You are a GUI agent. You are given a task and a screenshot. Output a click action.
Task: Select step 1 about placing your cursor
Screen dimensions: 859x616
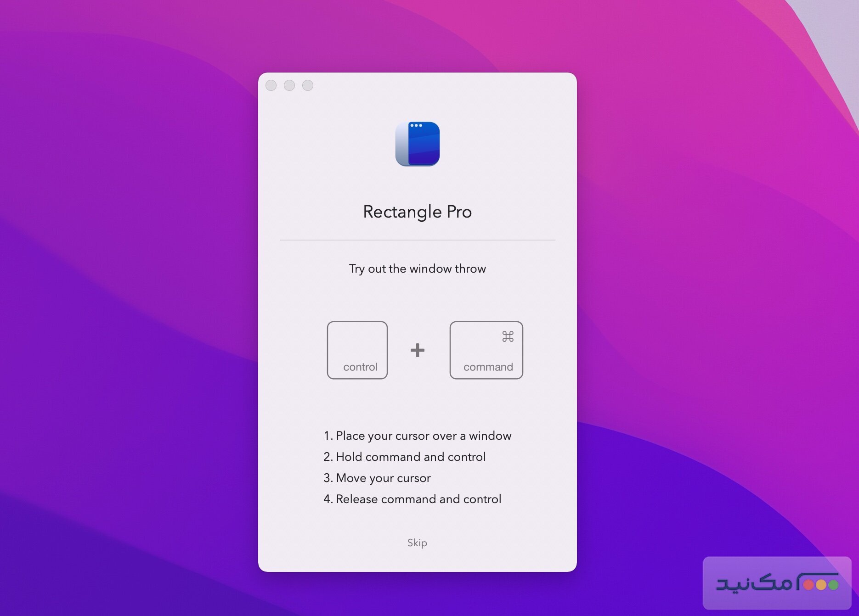click(417, 436)
